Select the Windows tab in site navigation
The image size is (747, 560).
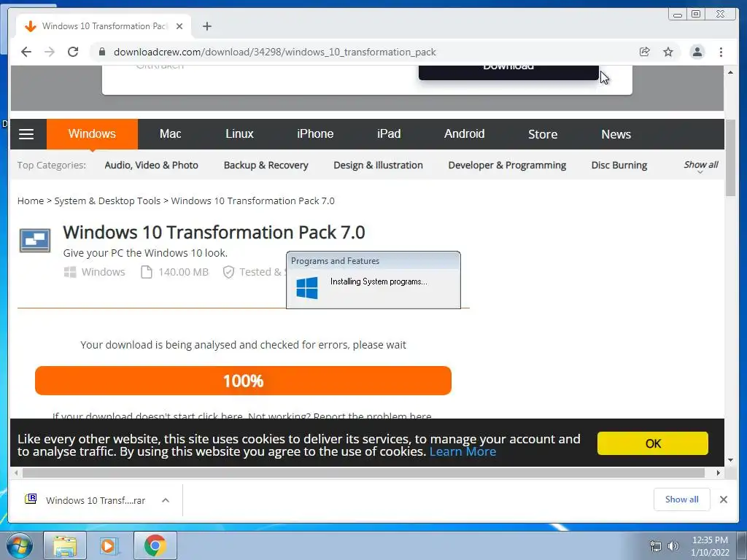coord(92,134)
